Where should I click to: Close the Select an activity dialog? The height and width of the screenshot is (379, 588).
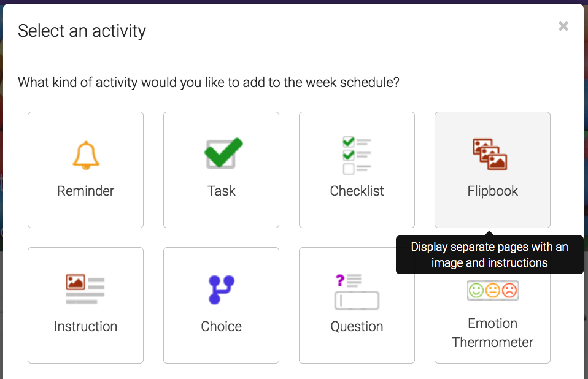tap(563, 26)
